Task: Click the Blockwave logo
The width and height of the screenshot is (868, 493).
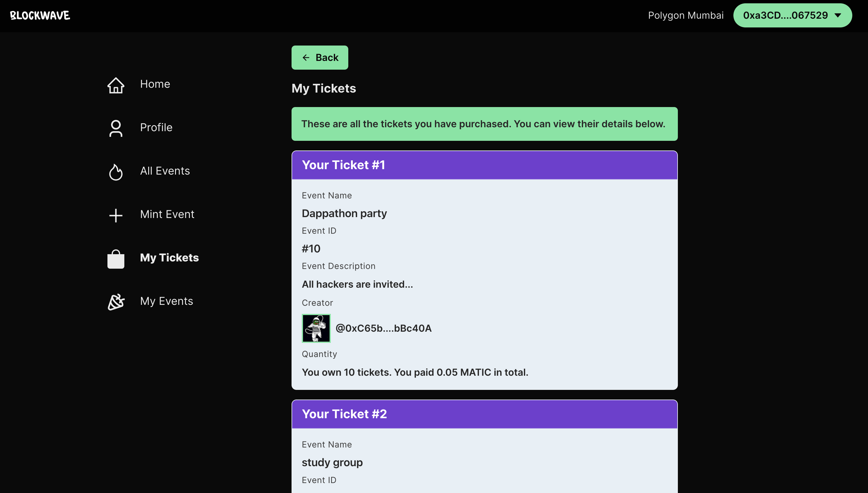Action: click(x=40, y=16)
